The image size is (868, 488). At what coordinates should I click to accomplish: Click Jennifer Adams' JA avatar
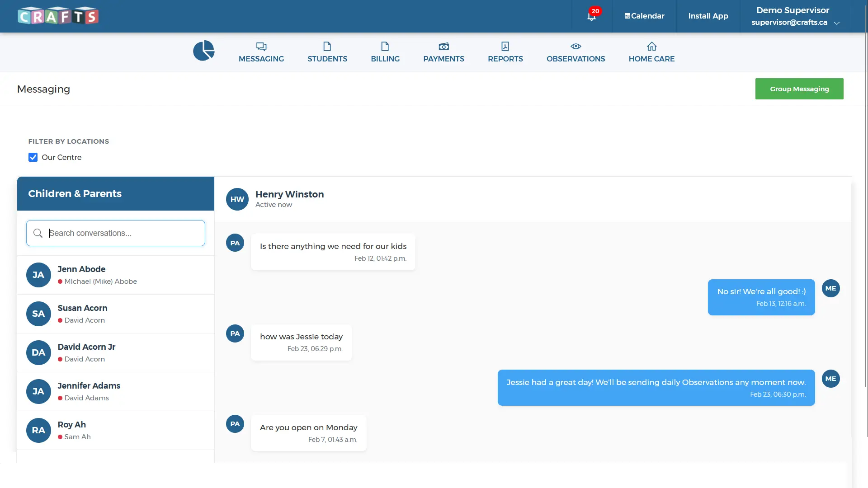[38, 391]
